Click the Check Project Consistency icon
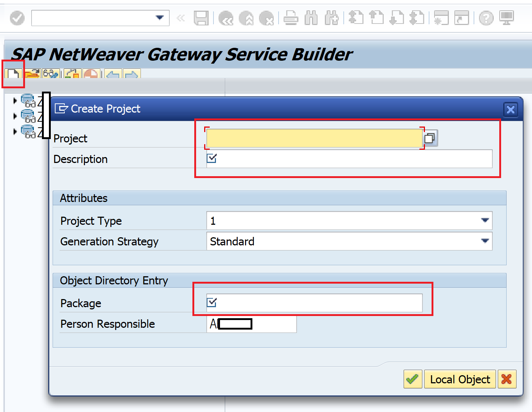This screenshot has height=412, width=532. [x=72, y=74]
